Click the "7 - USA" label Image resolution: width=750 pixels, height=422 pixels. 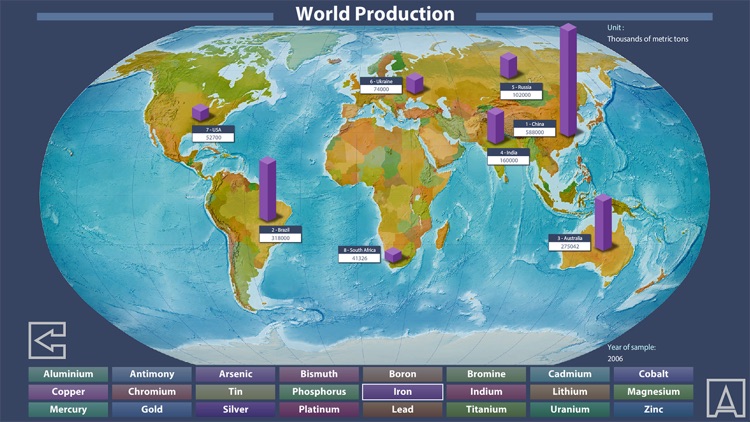pyautogui.click(x=213, y=130)
